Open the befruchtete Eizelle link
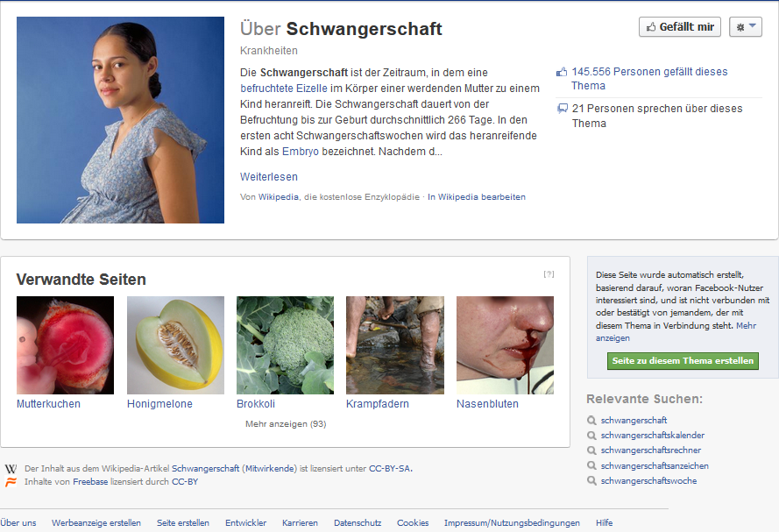Viewport: 779px width, 532px height. point(284,89)
